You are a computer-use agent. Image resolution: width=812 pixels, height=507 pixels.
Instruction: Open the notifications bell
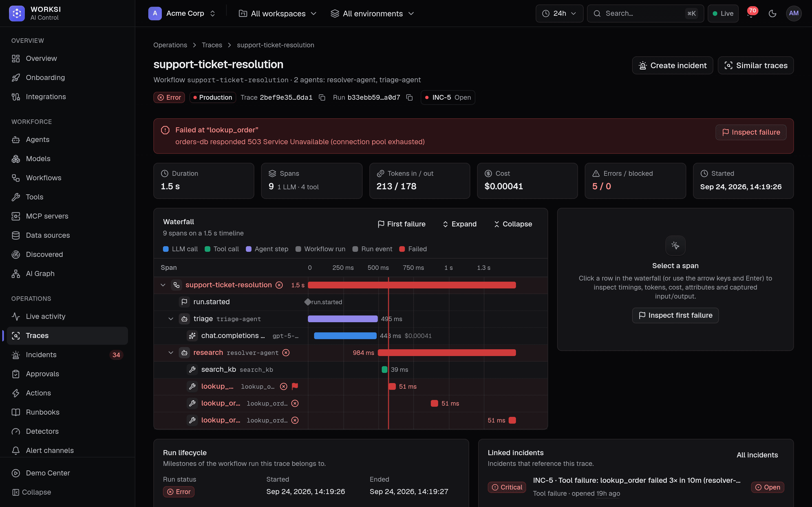tap(751, 14)
